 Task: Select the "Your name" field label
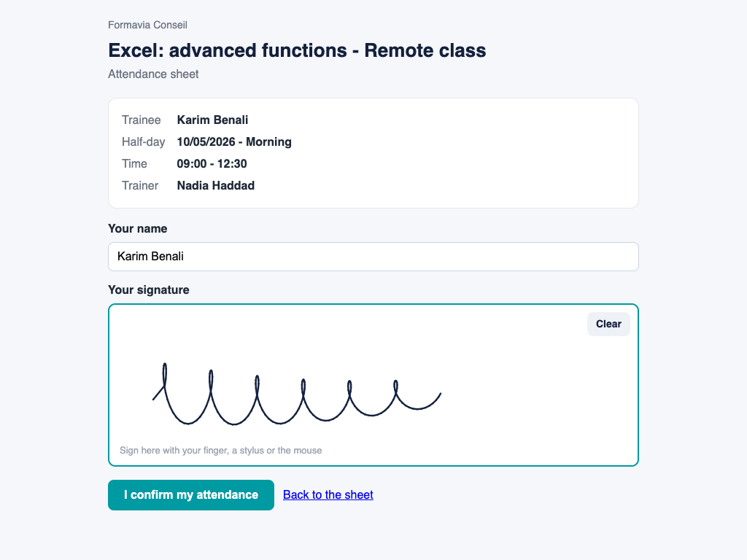138,228
